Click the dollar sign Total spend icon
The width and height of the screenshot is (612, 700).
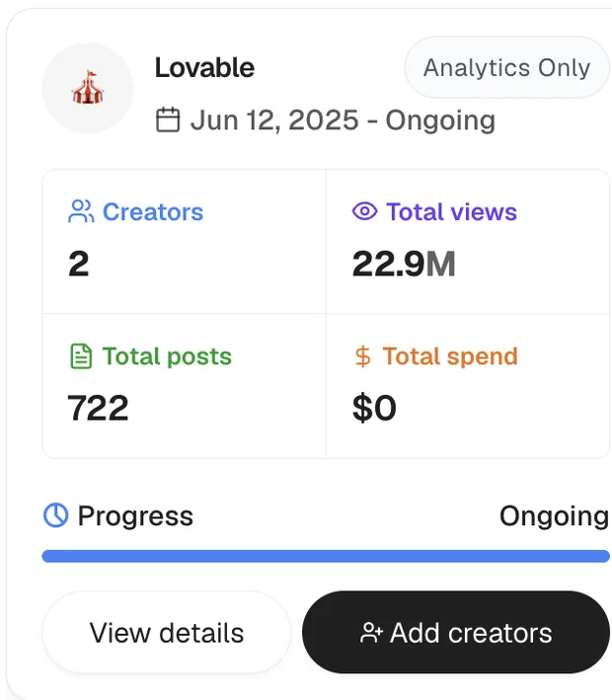pyautogui.click(x=362, y=356)
